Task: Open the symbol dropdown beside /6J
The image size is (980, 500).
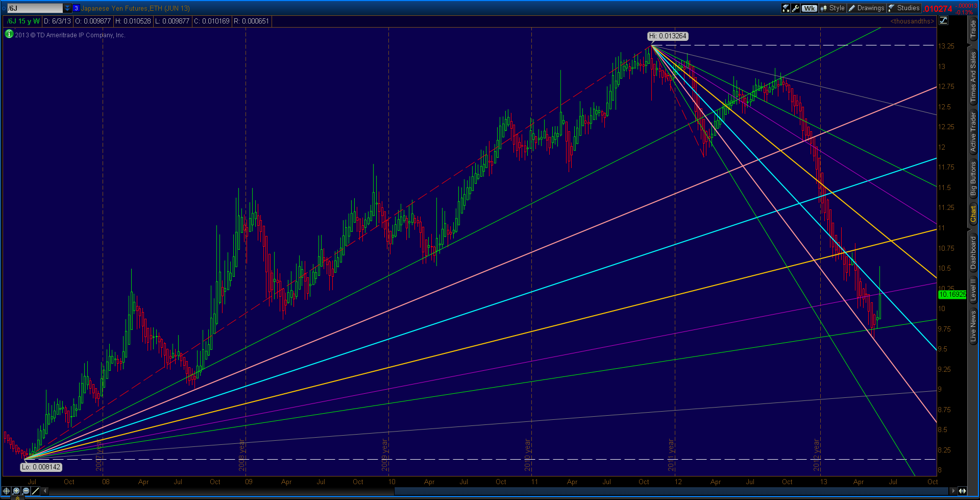Action: click(x=67, y=8)
